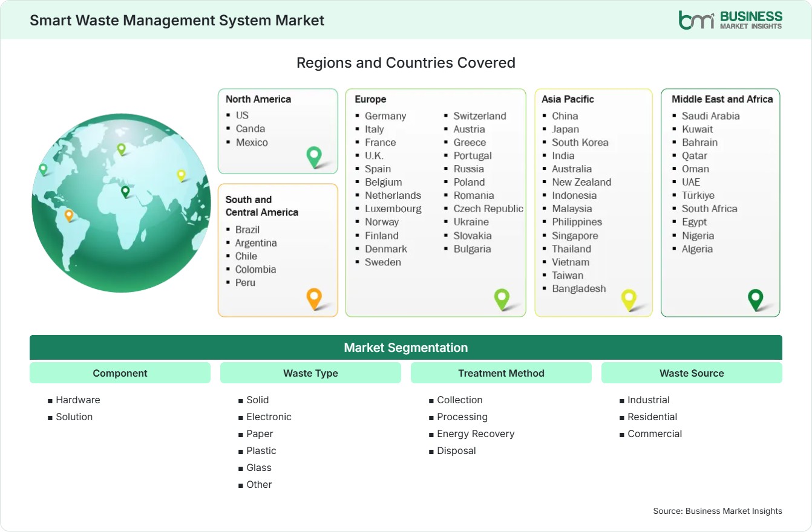Click 'Collection' under Treatment Method
Image resolution: width=812 pixels, height=532 pixels.
point(460,400)
